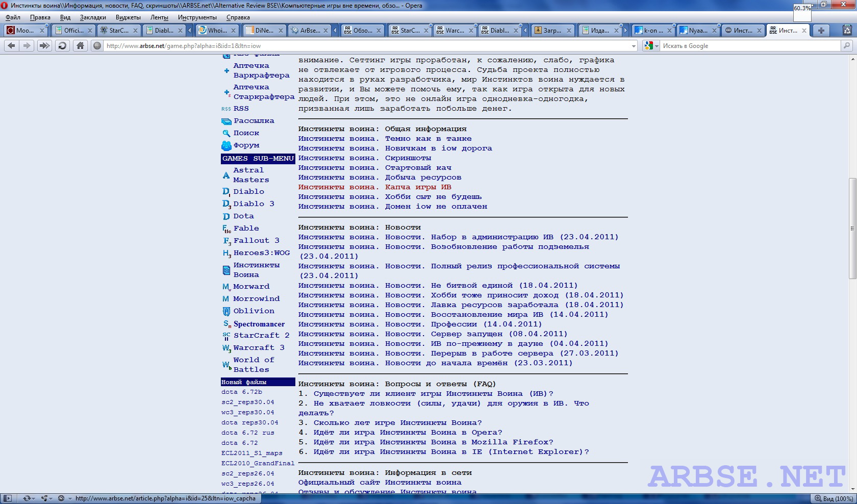Open the Справка menu
The width and height of the screenshot is (857, 504).
(x=238, y=17)
